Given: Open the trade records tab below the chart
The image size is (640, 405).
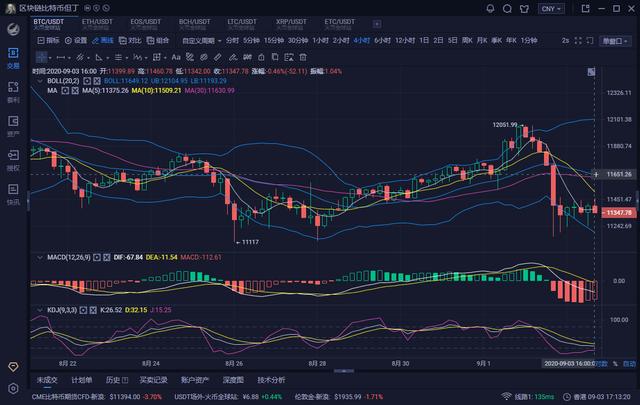Looking at the screenshot, I should point(153,380).
